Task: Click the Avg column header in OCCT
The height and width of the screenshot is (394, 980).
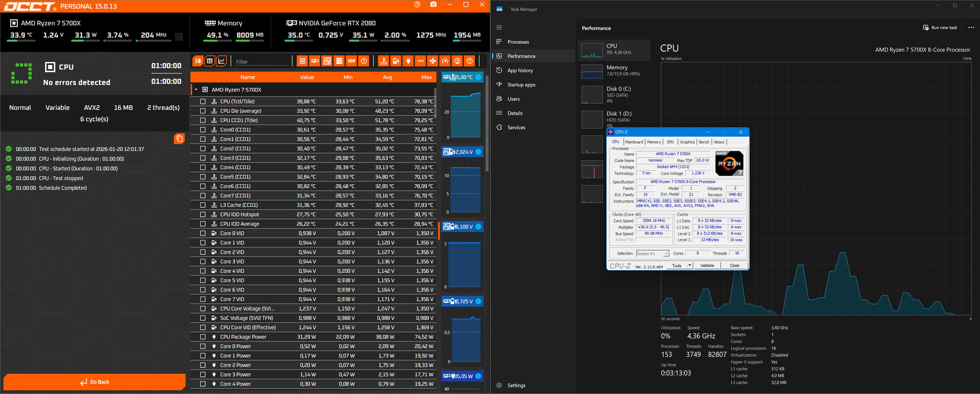Action: (388, 77)
